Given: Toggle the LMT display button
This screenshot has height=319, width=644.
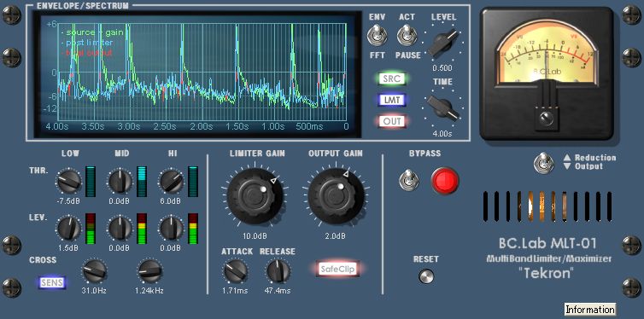Looking at the screenshot, I should (392, 100).
